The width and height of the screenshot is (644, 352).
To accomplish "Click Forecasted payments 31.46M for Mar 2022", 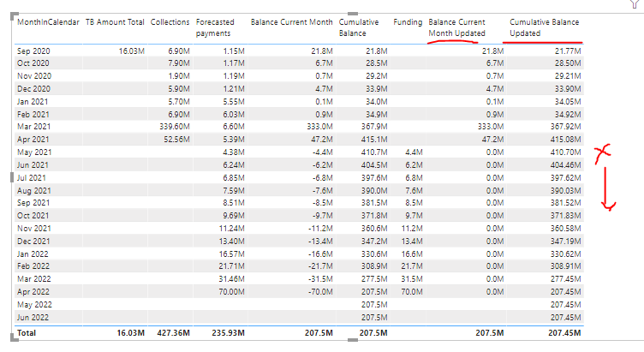I will pyautogui.click(x=231, y=278).
